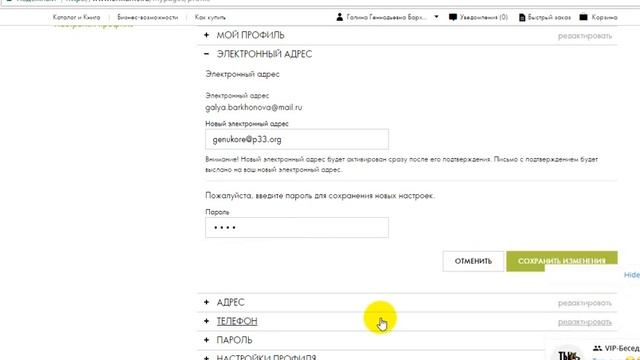Screen dimensions: 640x360
Task: Click the Hide link at right edge
Action: 632,275
